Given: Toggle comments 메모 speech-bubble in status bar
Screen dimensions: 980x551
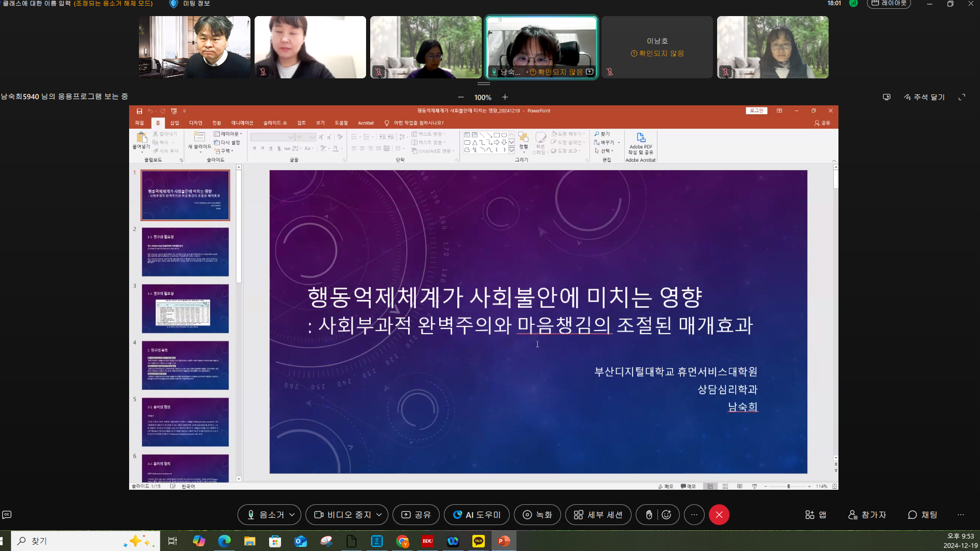Looking at the screenshot, I should pos(688,486).
